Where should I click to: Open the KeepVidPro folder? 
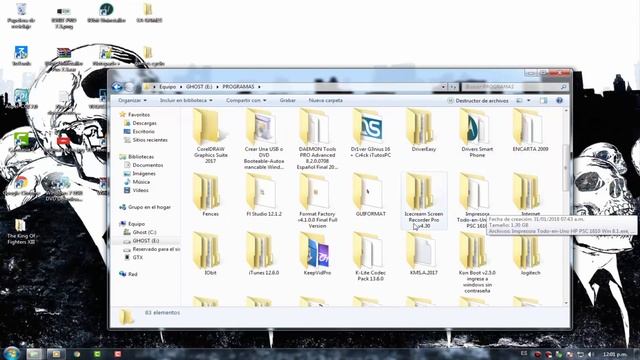(x=317, y=253)
